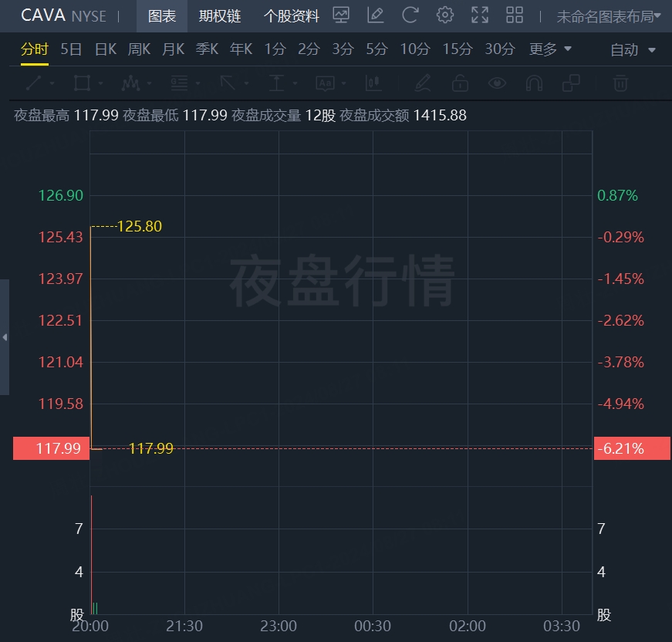Expand 未命名图表布局 dropdown
The height and width of the screenshot is (642, 672).
[x=609, y=17]
